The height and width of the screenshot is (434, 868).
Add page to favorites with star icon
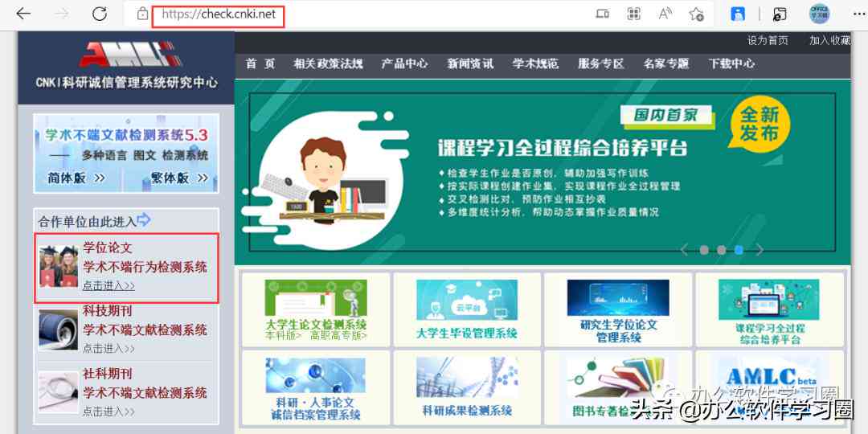click(x=696, y=14)
